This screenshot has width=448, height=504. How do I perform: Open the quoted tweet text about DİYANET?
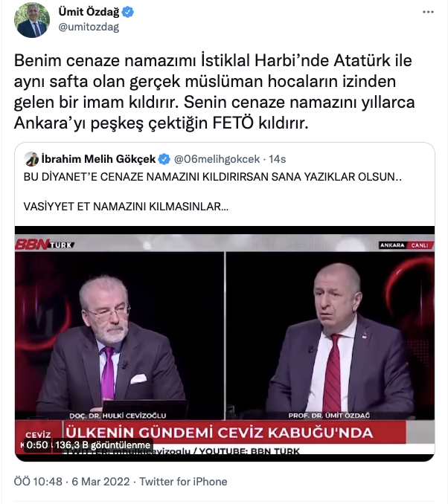click(x=212, y=192)
